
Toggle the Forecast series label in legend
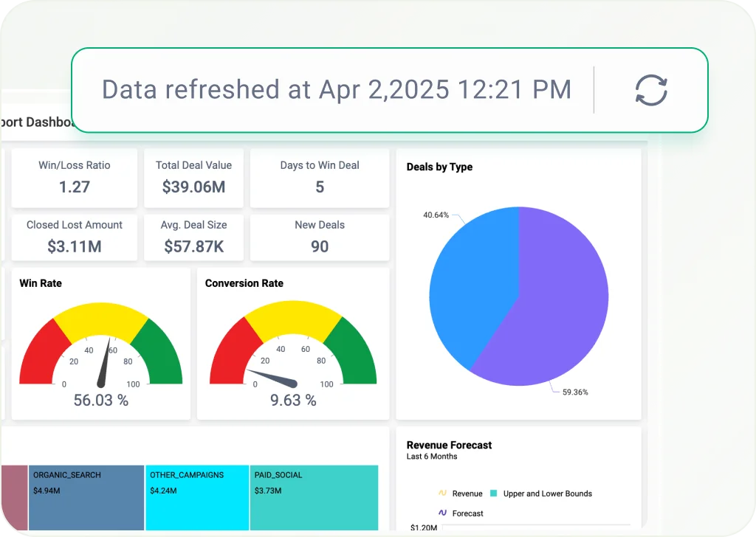(467, 513)
